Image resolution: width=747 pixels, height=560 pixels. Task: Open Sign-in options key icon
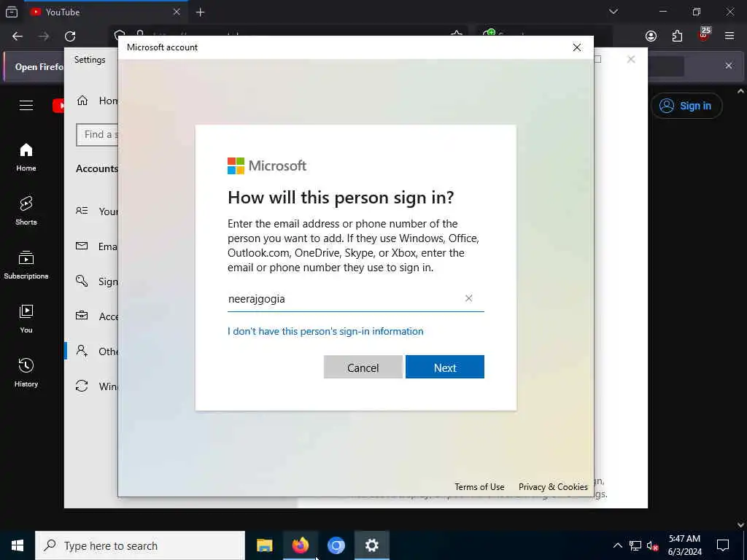pyautogui.click(x=82, y=281)
